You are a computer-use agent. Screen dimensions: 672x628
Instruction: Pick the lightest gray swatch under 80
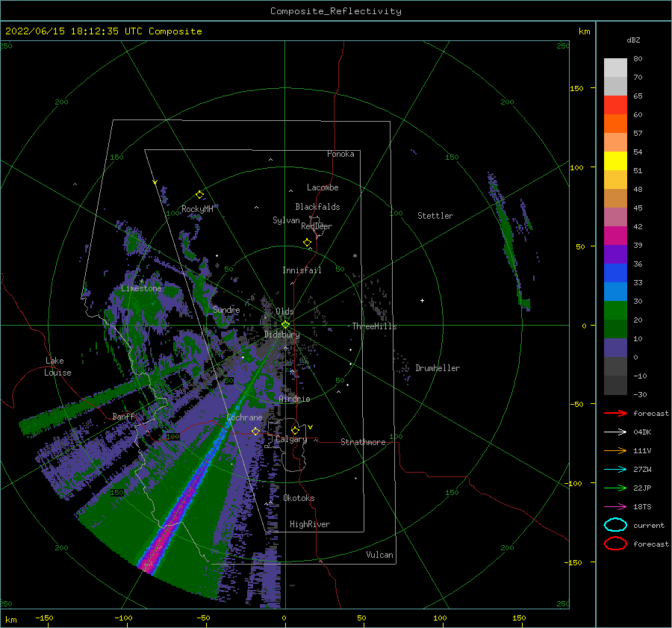[615, 68]
